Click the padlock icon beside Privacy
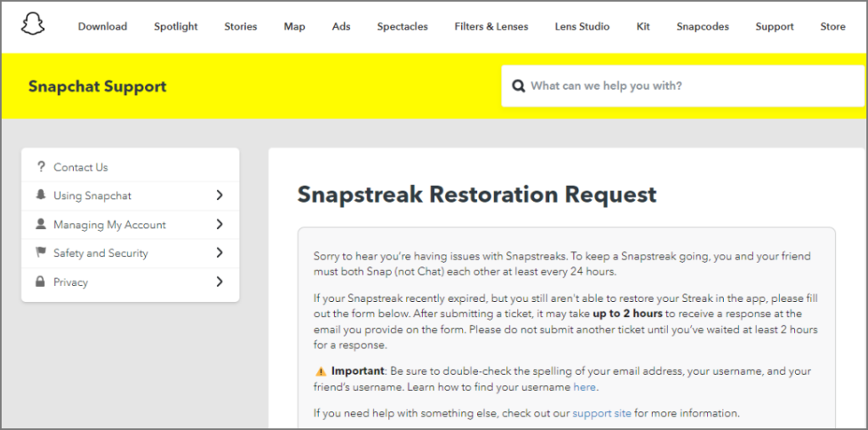This screenshot has height=430, width=868. 40,282
